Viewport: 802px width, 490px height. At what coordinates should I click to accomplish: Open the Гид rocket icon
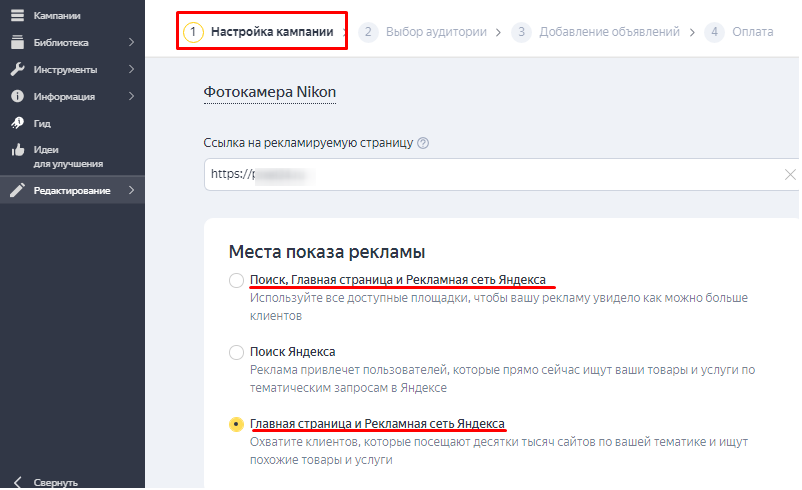17,123
